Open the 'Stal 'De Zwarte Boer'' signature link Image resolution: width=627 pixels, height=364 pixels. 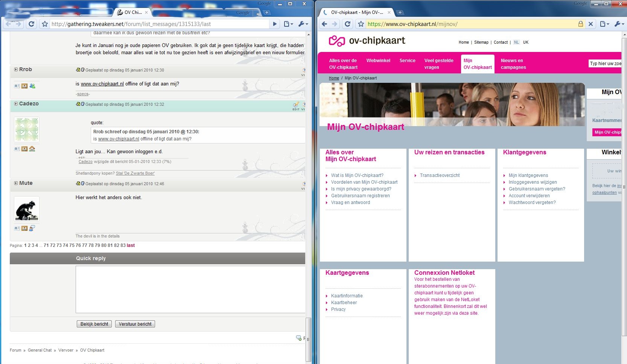click(x=135, y=174)
